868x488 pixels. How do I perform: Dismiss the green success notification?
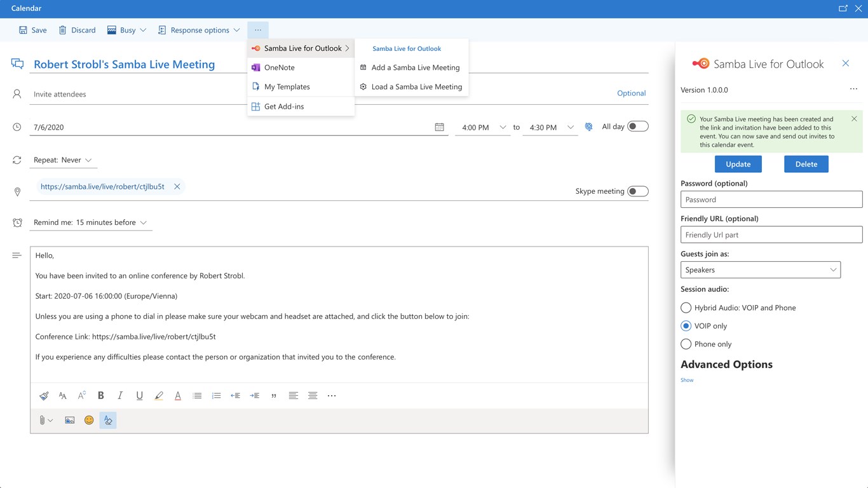pos(854,119)
